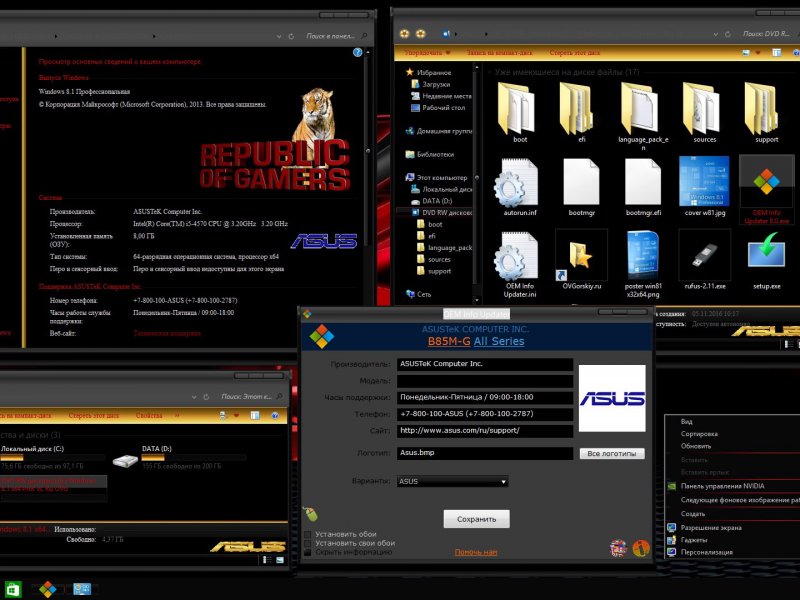This screenshot has width=800, height=600.
Task: Select the autorun.inf file icon
Action: point(518,183)
